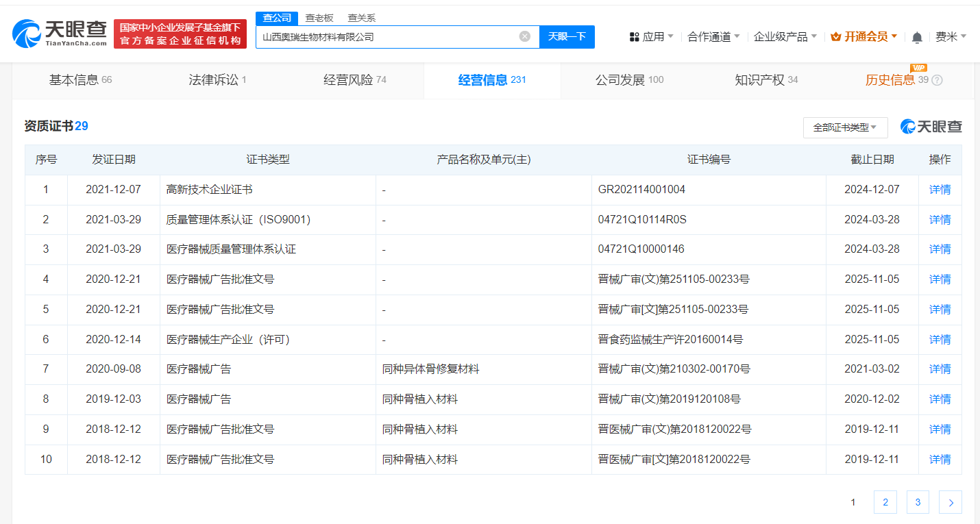The image size is (980, 524).
Task: Switch to the 查老板 tab
Action: point(319,18)
